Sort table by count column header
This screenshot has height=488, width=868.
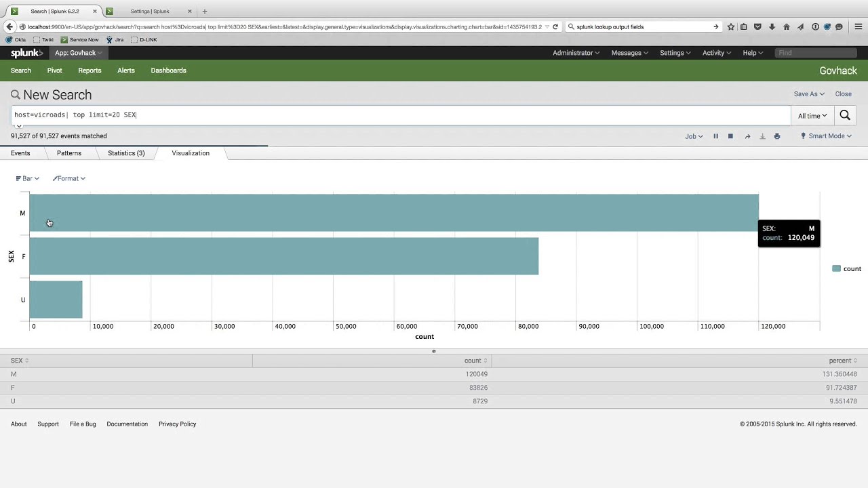[476, 361]
